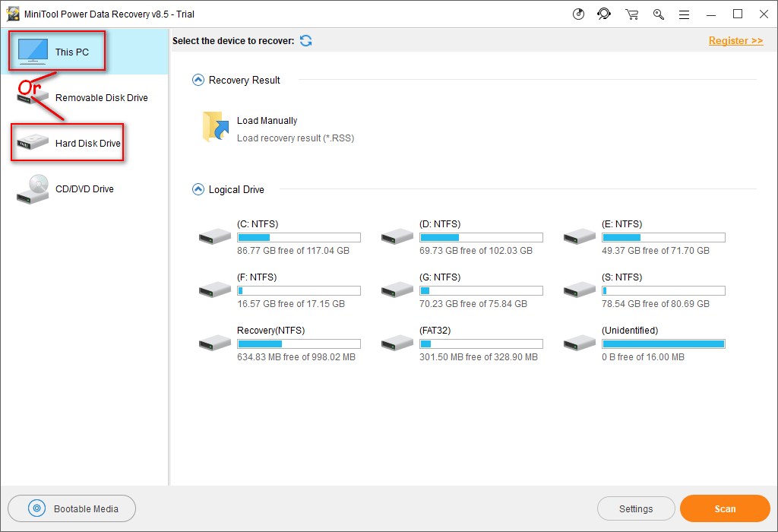
Task: Click the Recovery(NTFS) drive icon
Action: click(x=215, y=343)
